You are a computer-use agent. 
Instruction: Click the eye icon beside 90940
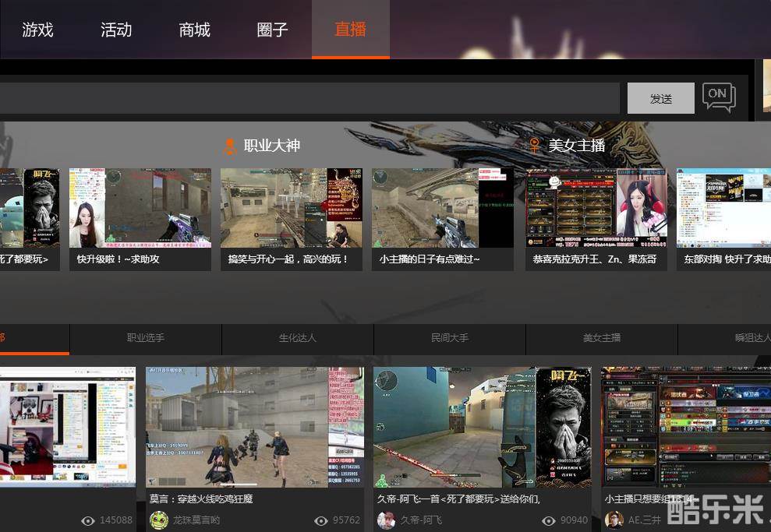548,520
